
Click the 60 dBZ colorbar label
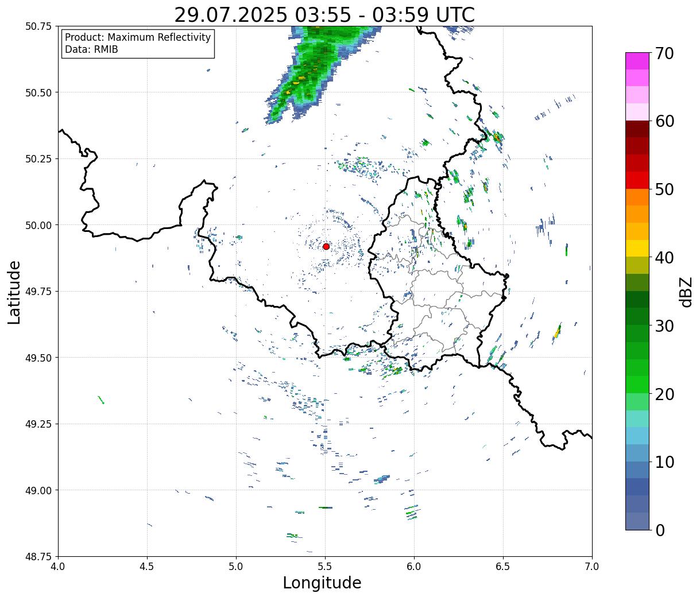664,121
